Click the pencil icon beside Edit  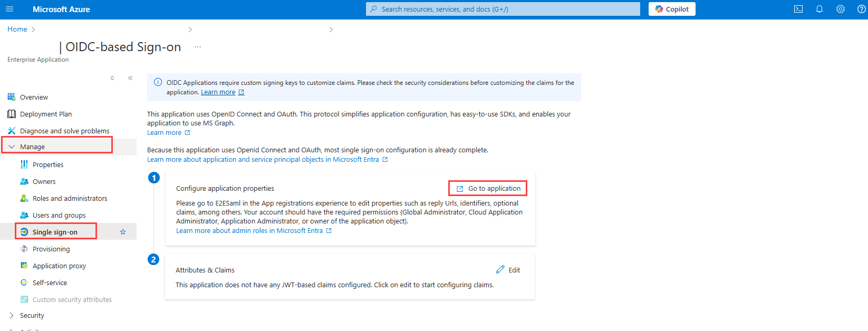coord(500,269)
